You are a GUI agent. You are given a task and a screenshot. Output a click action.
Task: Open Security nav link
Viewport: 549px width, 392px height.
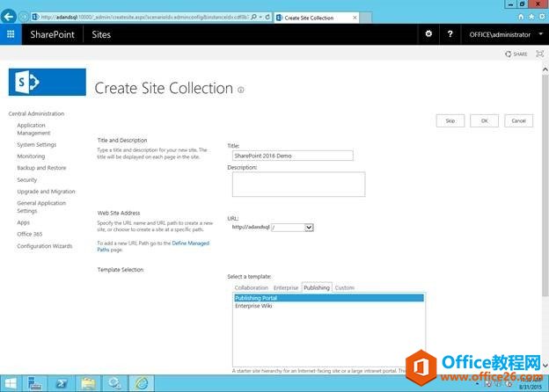[26, 179]
